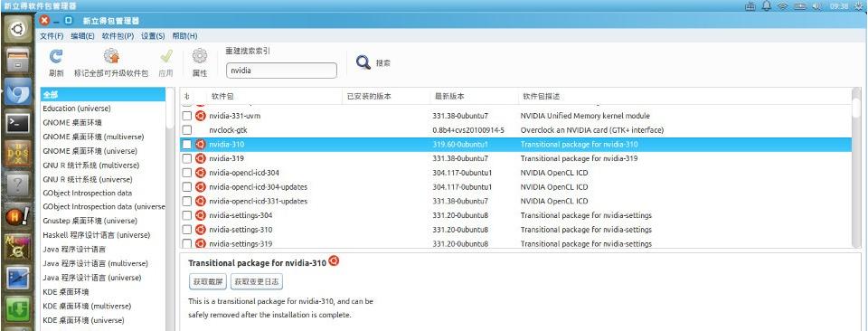
Task: Open the Edit (编辑) menu
Action: pyautogui.click(x=82, y=36)
